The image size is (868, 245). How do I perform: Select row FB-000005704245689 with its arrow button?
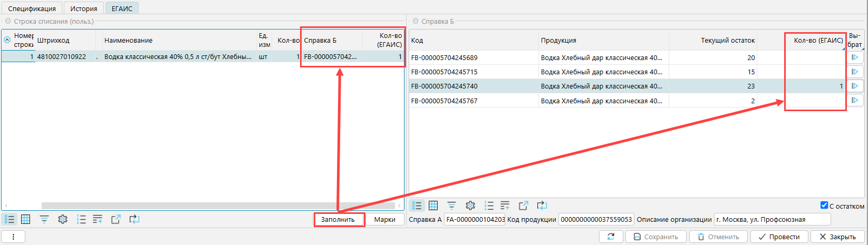coord(855,57)
